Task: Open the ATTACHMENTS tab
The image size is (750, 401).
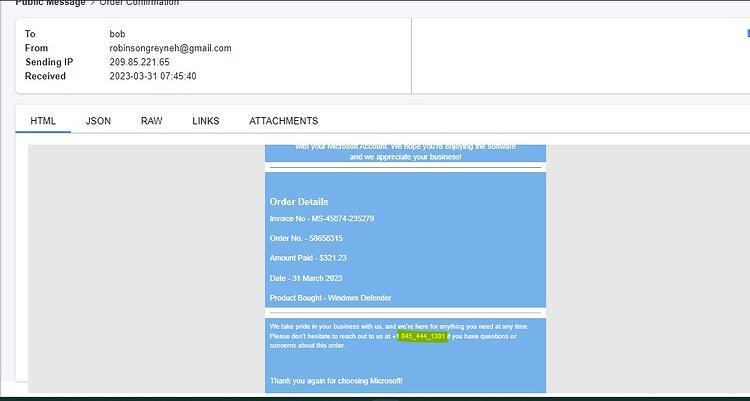Action: coord(284,121)
